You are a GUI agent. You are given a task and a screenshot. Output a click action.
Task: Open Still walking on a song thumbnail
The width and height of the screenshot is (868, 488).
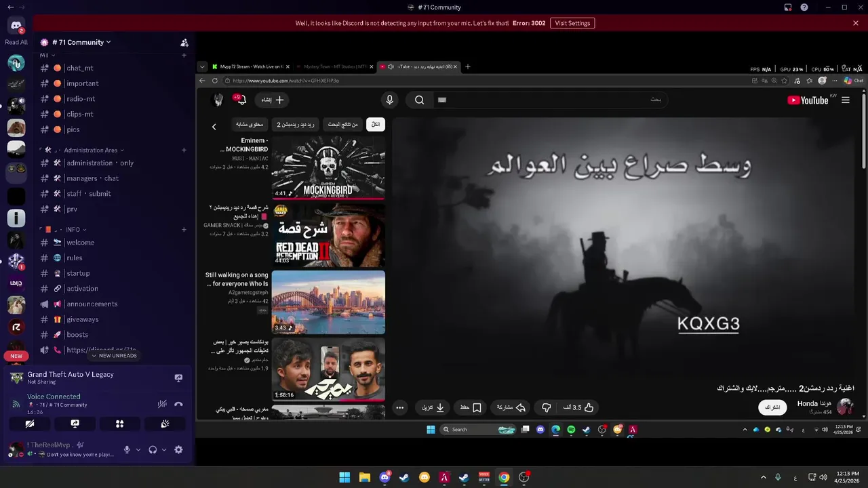(x=328, y=302)
